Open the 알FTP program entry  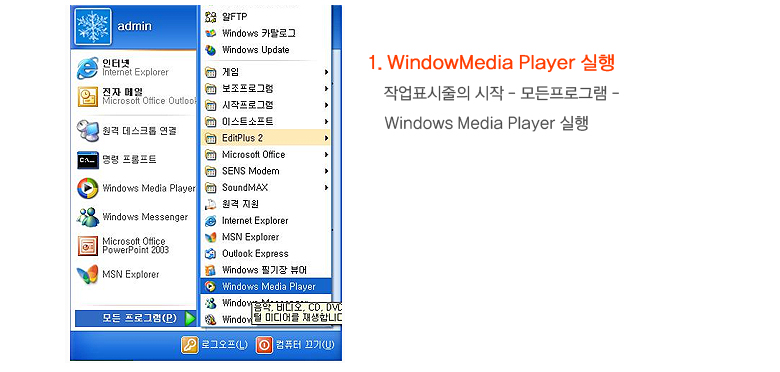point(266,17)
